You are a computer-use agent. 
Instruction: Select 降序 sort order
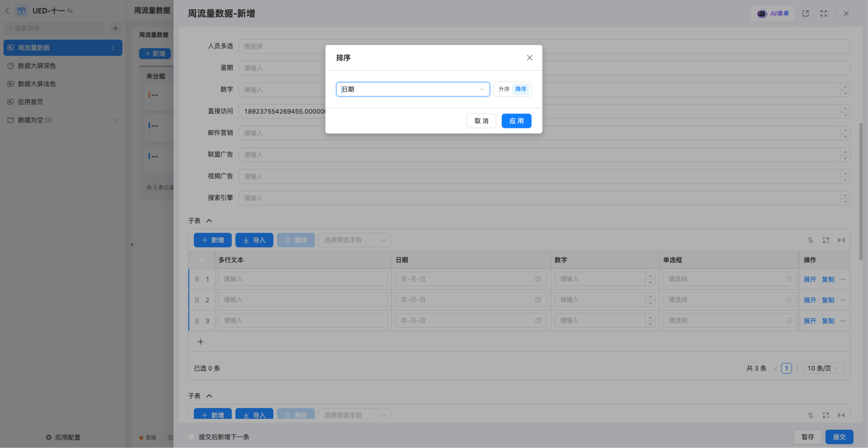[521, 89]
